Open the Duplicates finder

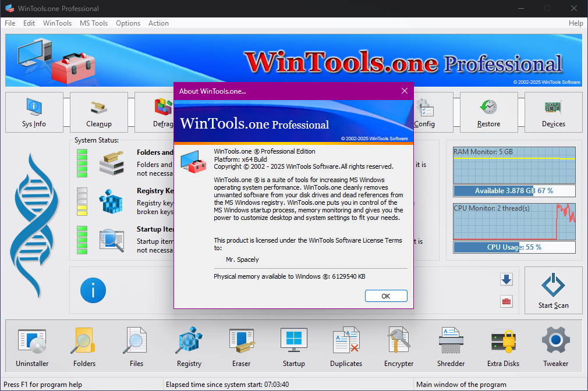click(x=346, y=347)
